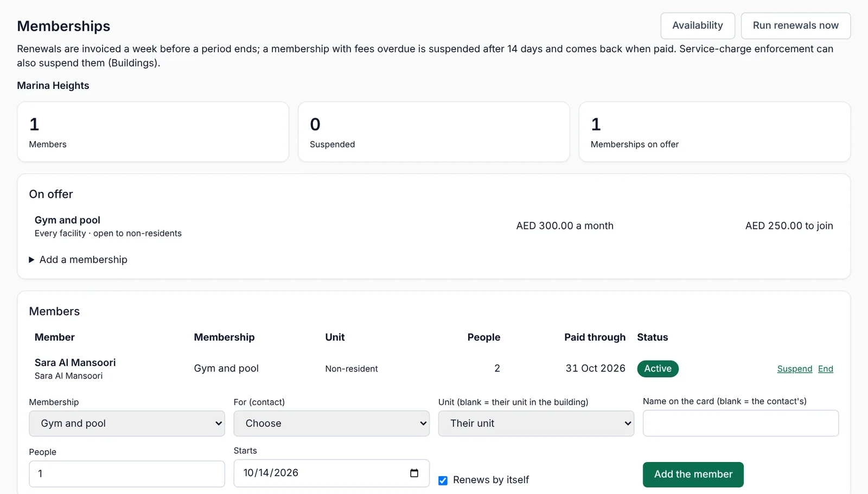The height and width of the screenshot is (494, 868).
Task: Open the Starts date calendar picker icon
Action: click(414, 473)
